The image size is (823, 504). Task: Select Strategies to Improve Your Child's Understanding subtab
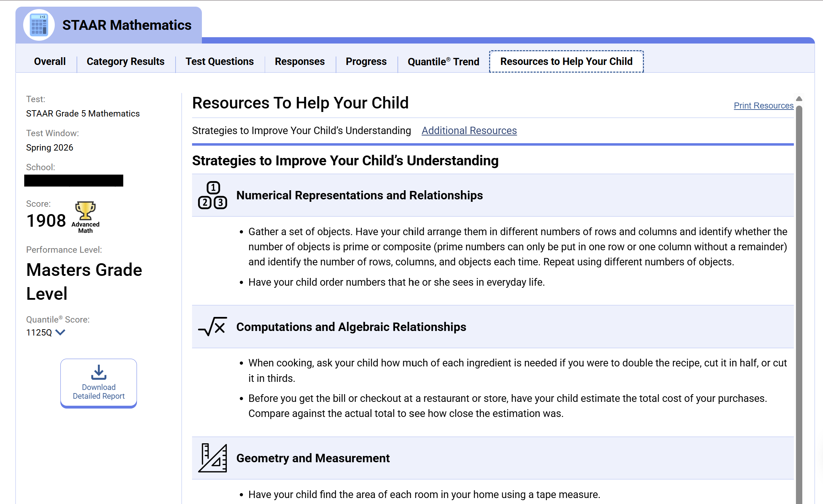pos(301,131)
